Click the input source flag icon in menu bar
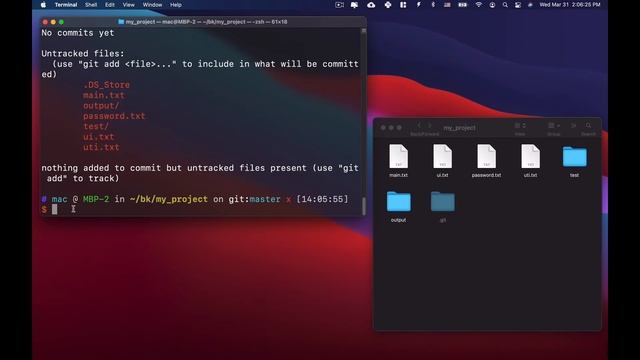Viewport: 640px width, 360px height. [x=447, y=5]
